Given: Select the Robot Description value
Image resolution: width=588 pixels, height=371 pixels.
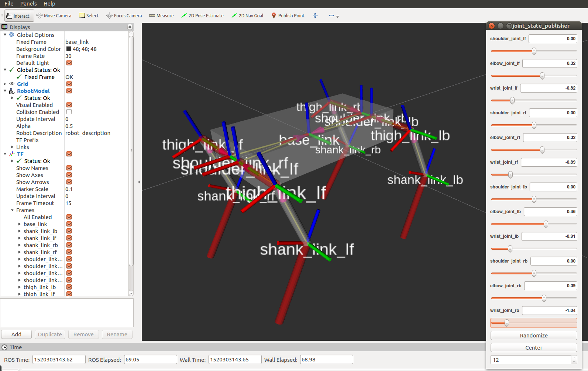Looking at the screenshot, I should tap(88, 133).
